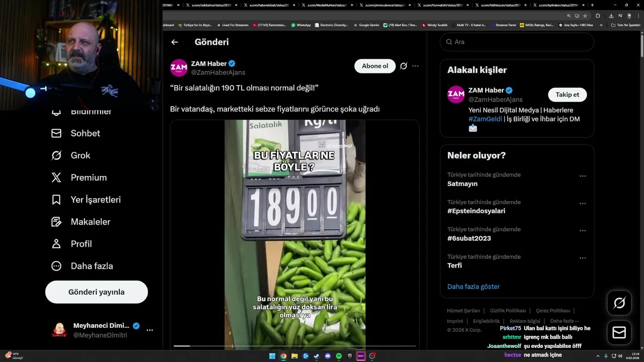Open Sohbet messages in sidebar
Image resolution: width=644 pixels, height=362 pixels.
(75, 133)
